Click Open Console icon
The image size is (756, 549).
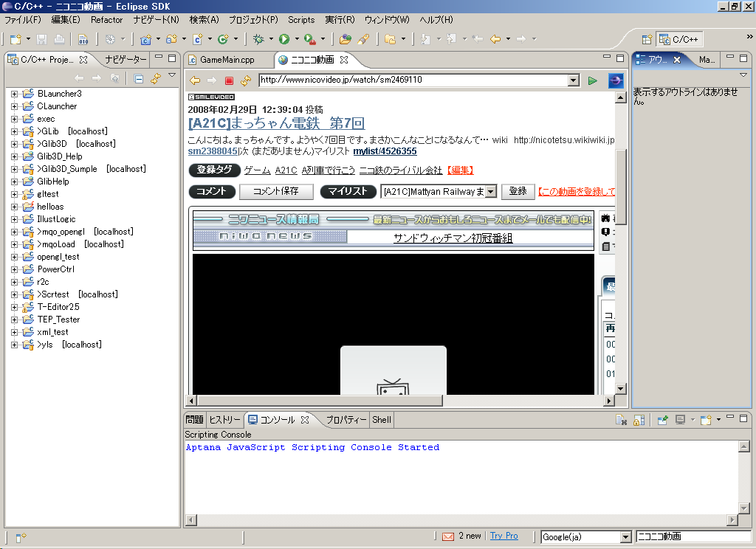point(706,421)
